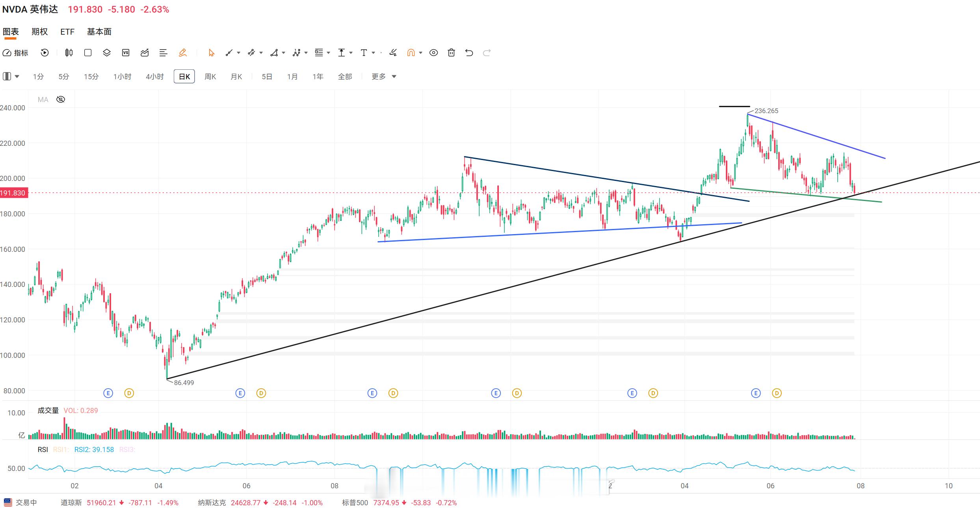Select the candlestick chart type icon

point(69,53)
